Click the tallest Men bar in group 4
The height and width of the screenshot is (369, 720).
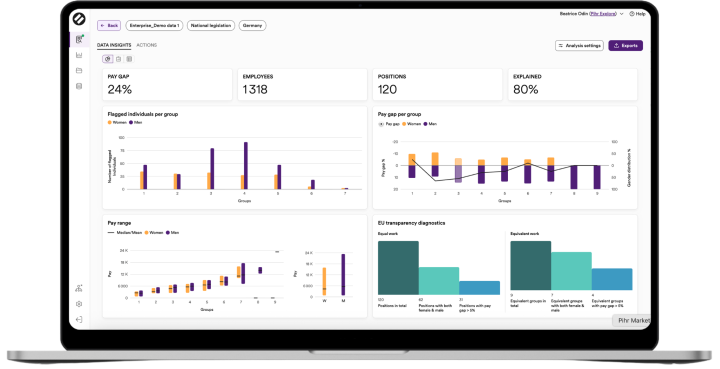[x=246, y=166]
